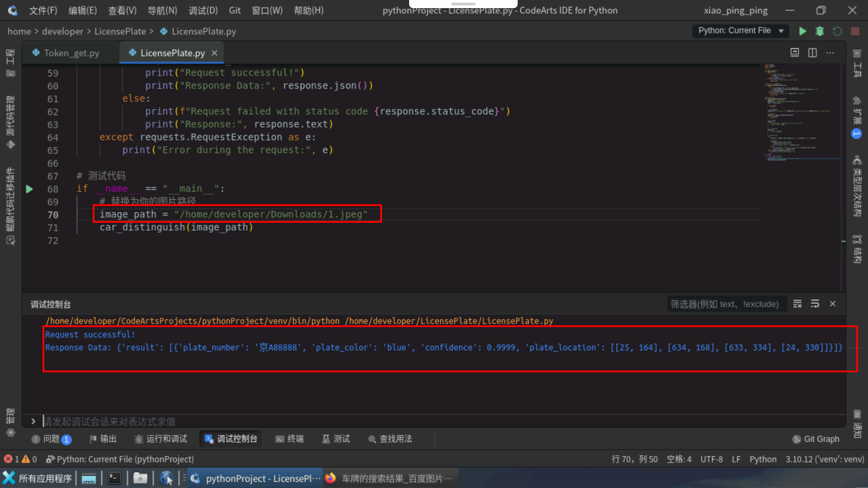The height and width of the screenshot is (488, 868).
Task: Clear the debug console output
Action: pos(797,304)
